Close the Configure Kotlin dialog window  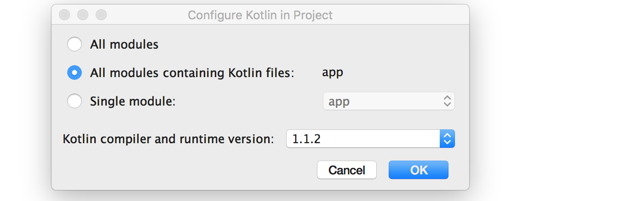point(64,15)
